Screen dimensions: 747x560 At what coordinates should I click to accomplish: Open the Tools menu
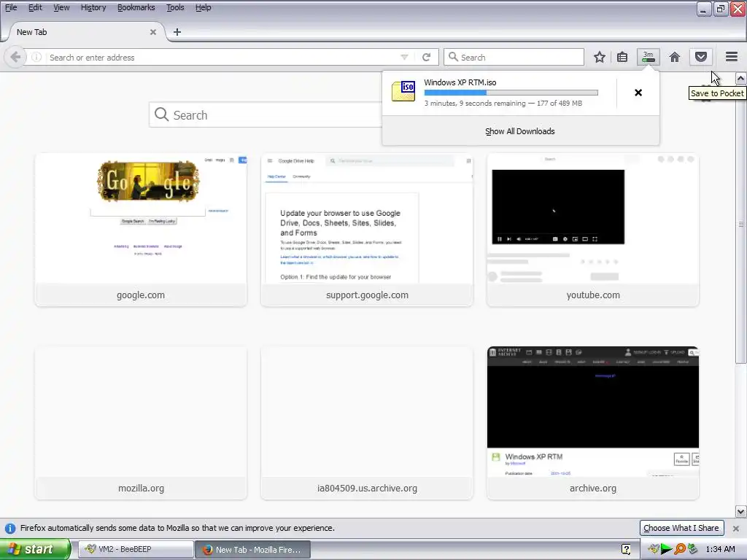pos(175,7)
